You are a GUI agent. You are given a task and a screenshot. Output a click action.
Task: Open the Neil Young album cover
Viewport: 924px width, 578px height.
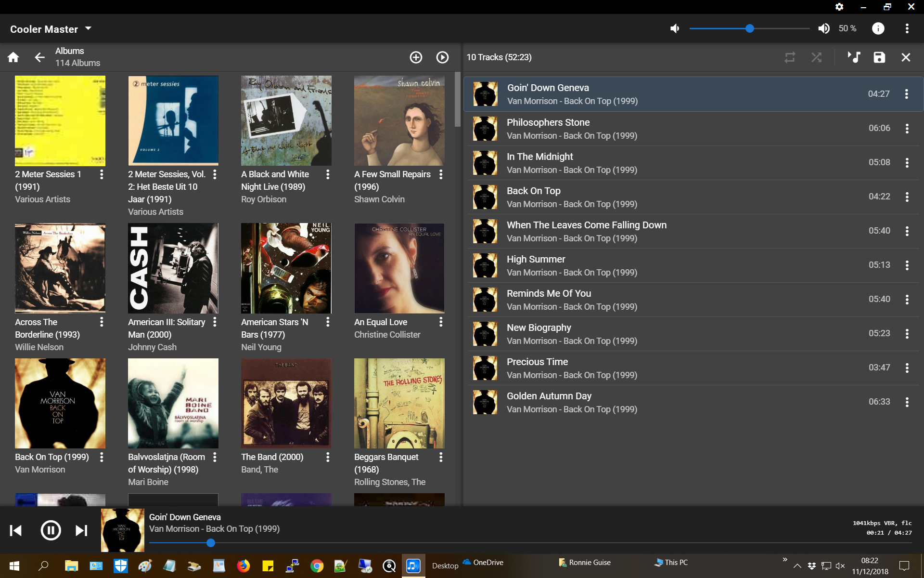286,268
